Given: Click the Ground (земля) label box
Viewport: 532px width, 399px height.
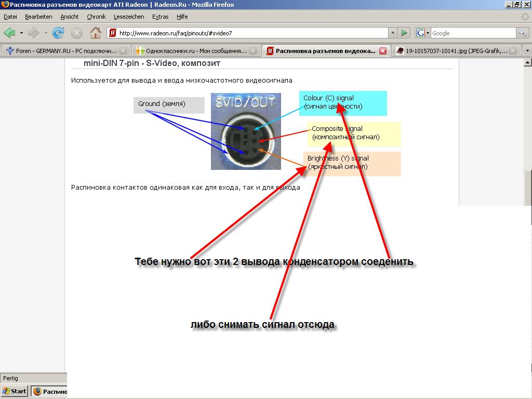Looking at the screenshot, I should tap(169, 105).
